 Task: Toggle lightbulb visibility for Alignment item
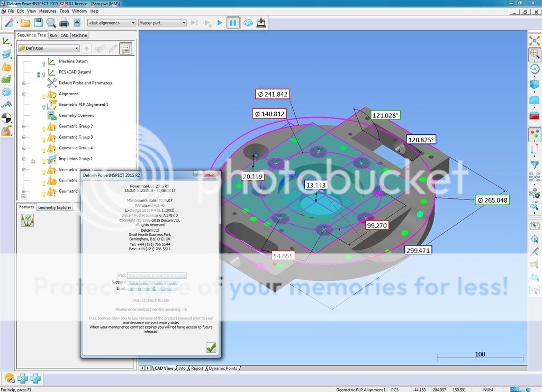[44, 94]
